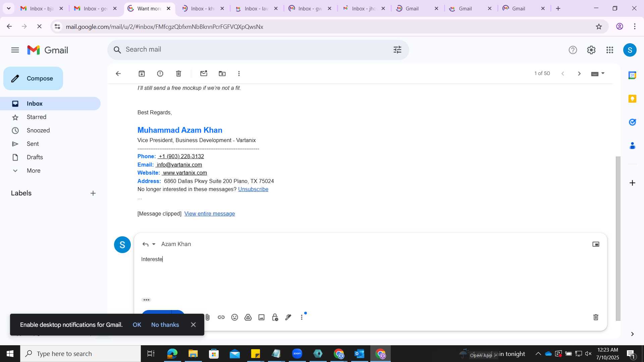Accept desktop notifications with OK
This screenshot has height=362, width=644.
click(137, 325)
